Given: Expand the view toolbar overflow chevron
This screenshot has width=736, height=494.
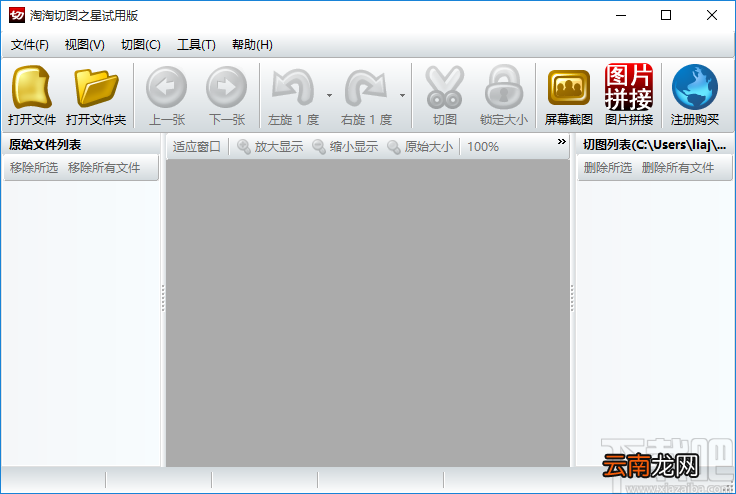Looking at the screenshot, I should (x=561, y=142).
